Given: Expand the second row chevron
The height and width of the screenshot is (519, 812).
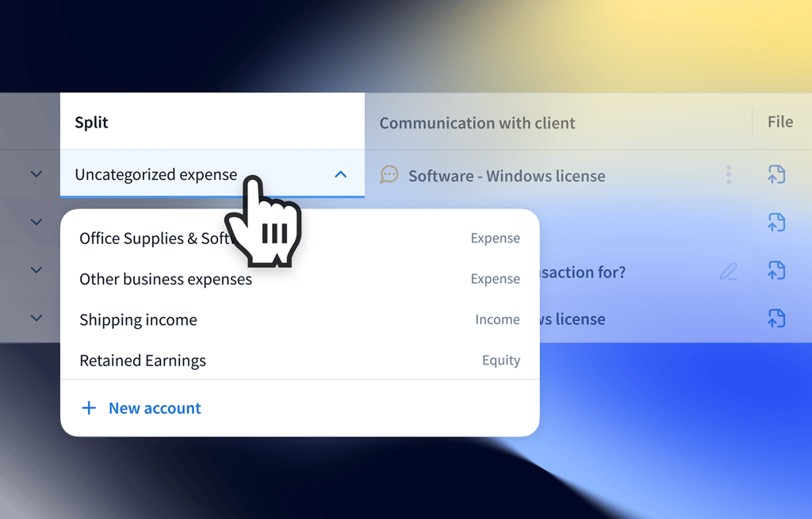Looking at the screenshot, I should (36, 222).
